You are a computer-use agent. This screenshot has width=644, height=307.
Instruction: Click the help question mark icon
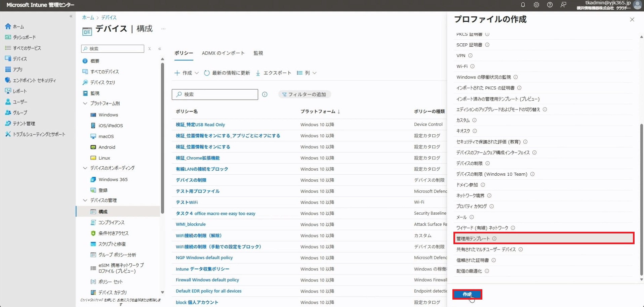(x=550, y=5)
